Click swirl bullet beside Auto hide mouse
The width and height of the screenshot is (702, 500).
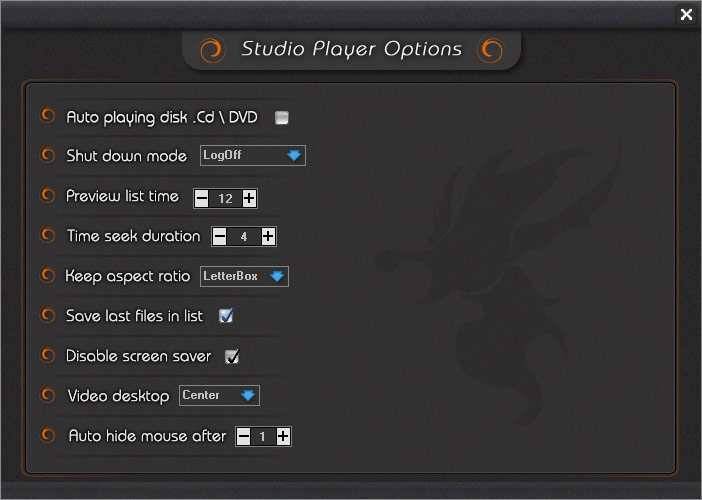click(x=47, y=435)
